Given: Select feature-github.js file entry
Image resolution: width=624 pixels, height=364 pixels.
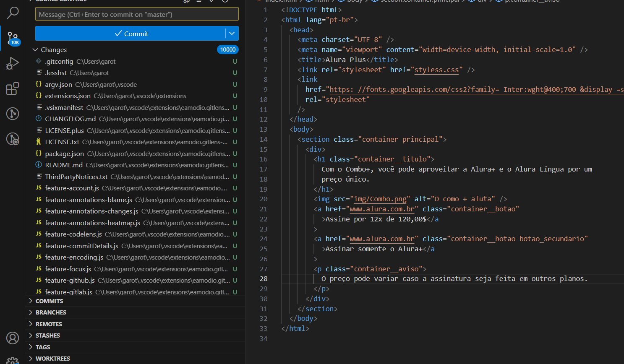Looking at the screenshot, I should tap(135, 280).
